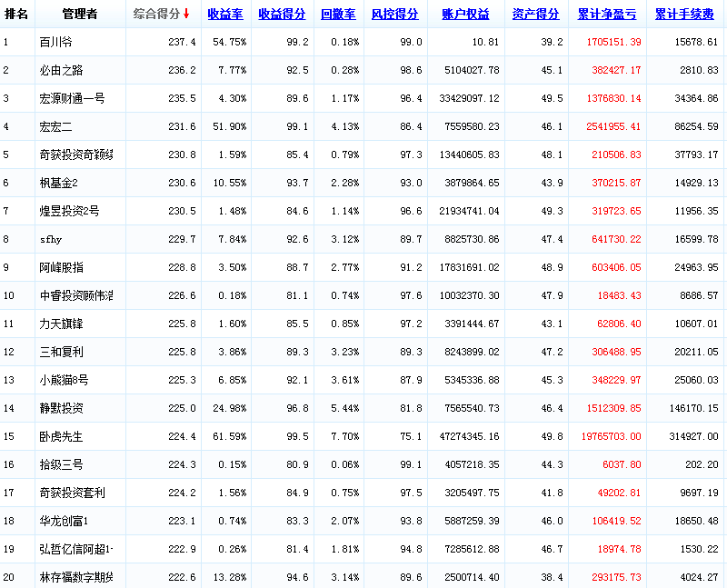The image size is (727, 588).
Task: Click net profit value 6037.80
Action: pos(622,464)
